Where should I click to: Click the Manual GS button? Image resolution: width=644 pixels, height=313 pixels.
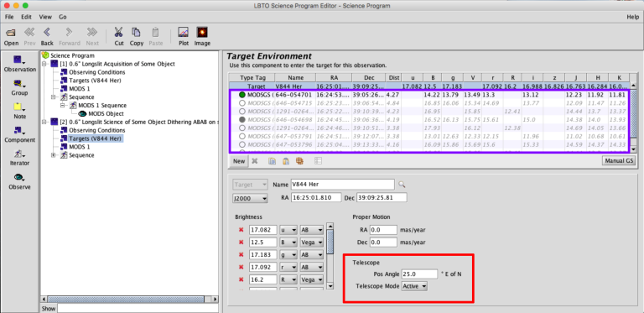(x=619, y=161)
